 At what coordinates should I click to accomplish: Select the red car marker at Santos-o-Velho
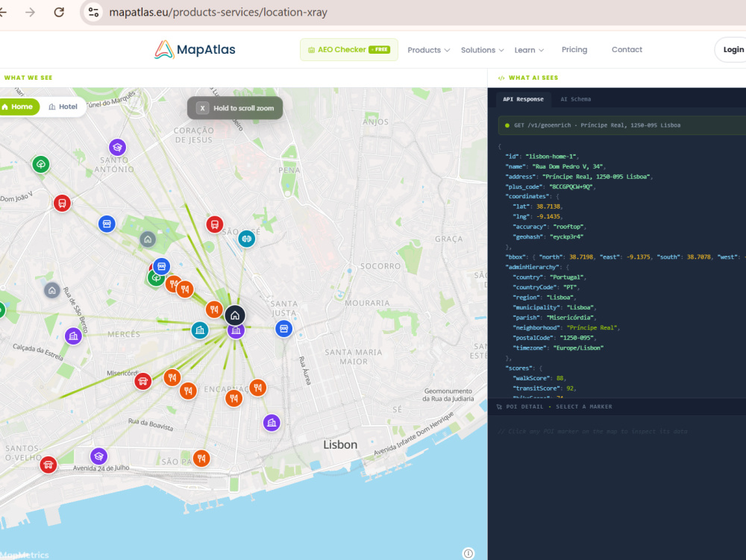(48, 465)
